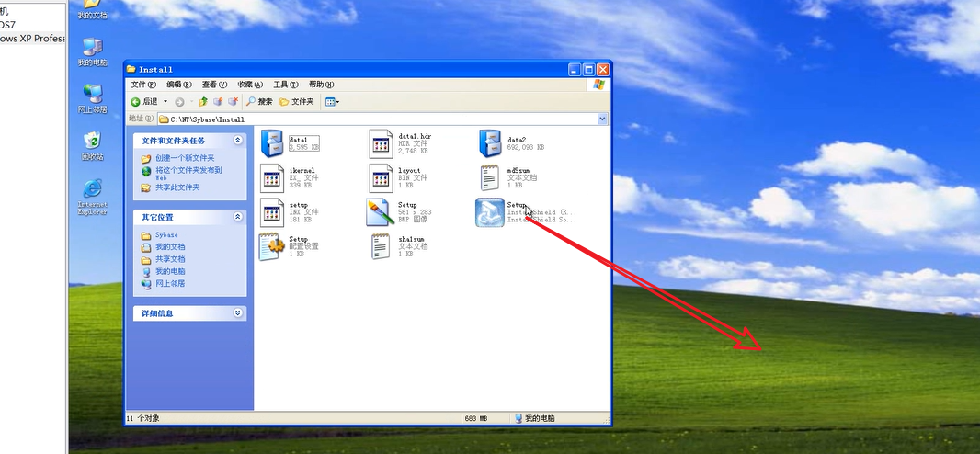This screenshot has height=454, width=980.
Task: Open the Views dropdown button
Action: [x=332, y=102]
